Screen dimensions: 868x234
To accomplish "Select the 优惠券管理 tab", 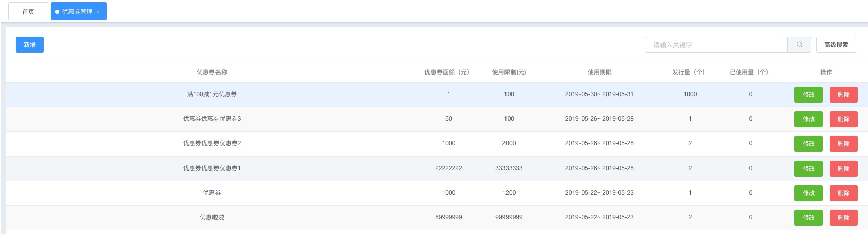I will (x=77, y=11).
